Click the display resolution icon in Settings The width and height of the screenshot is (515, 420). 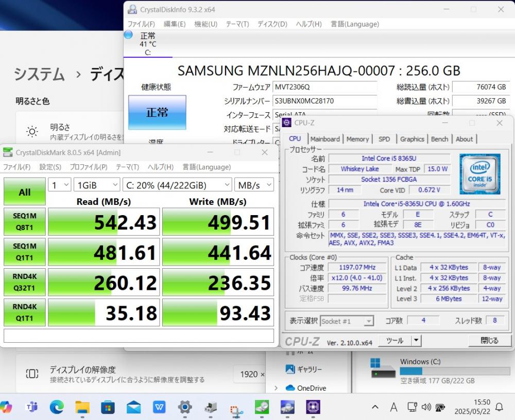click(32, 374)
